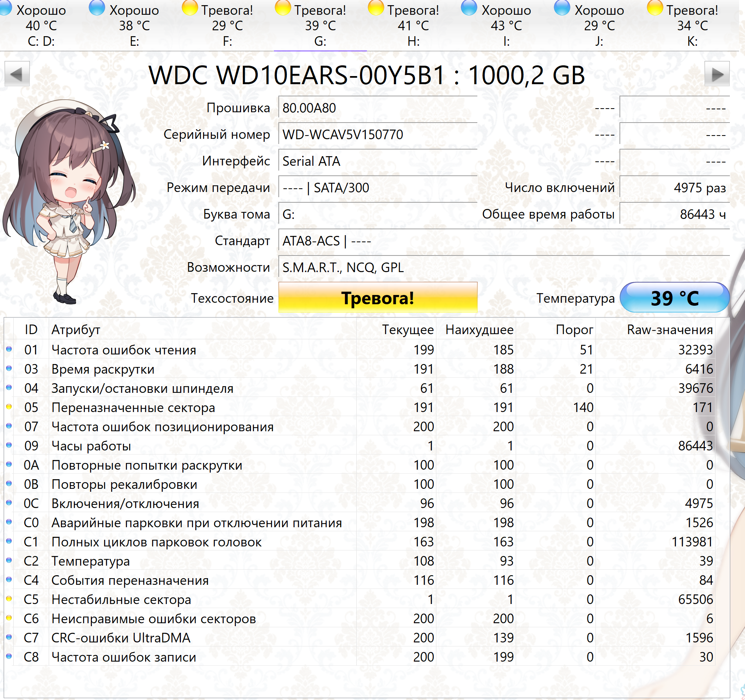Switch to drive K: tab
Viewport: 745px width, 700px height.
(692, 25)
